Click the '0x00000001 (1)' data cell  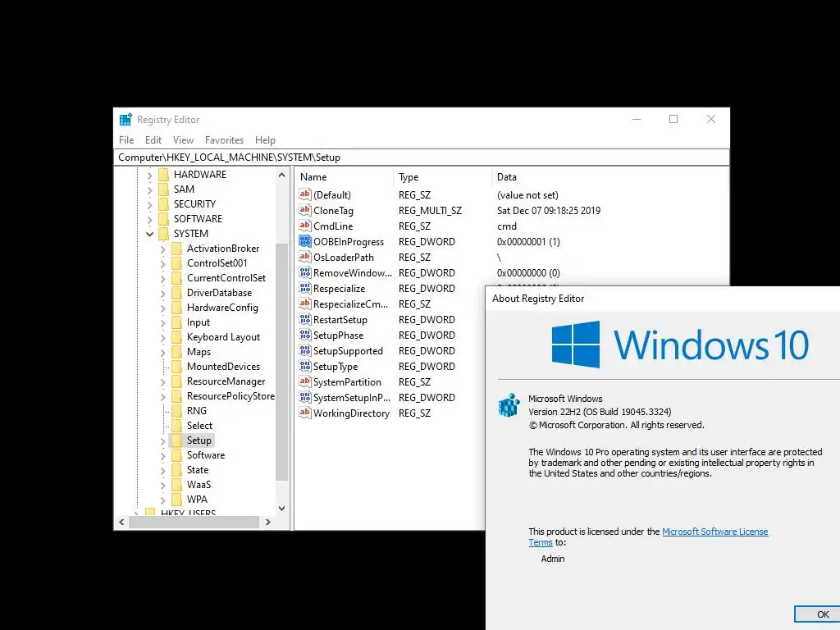pyautogui.click(x=528, y=242)
